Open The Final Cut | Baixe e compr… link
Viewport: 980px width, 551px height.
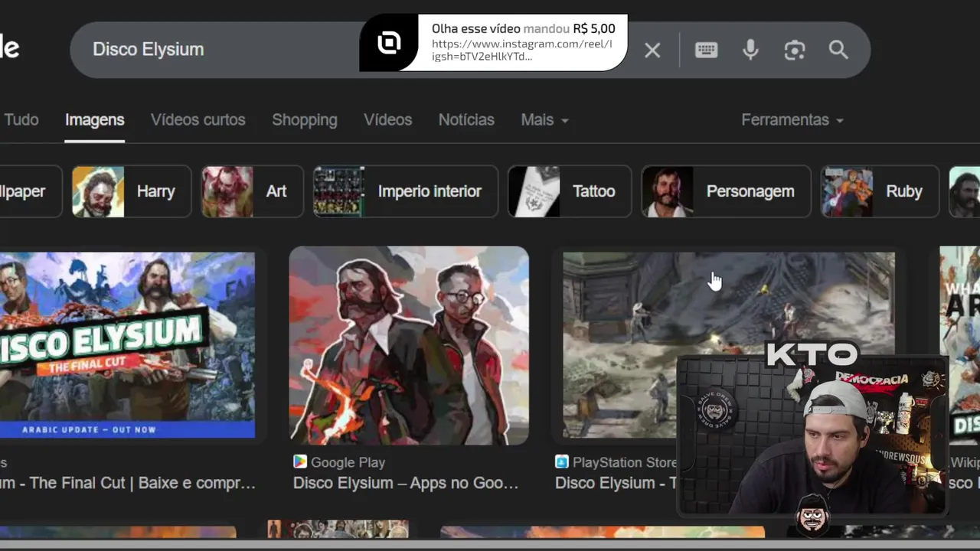point(128,483)
